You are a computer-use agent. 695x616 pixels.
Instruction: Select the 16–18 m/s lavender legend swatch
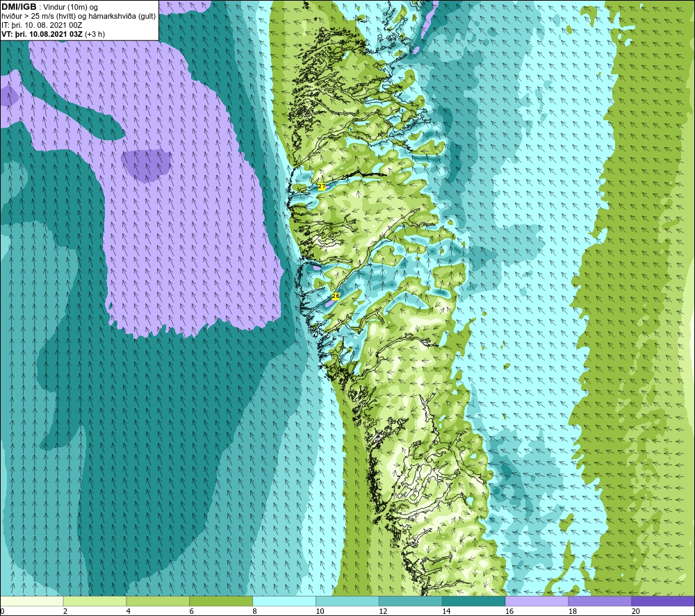(x=537, y=601)
